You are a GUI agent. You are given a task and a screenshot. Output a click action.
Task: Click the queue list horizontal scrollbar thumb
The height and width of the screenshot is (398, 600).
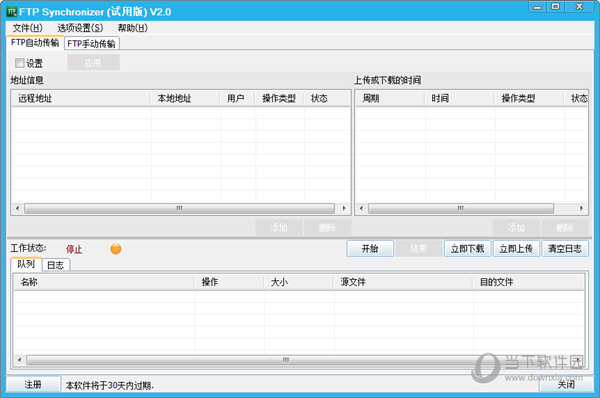click(x=285, y=360)
